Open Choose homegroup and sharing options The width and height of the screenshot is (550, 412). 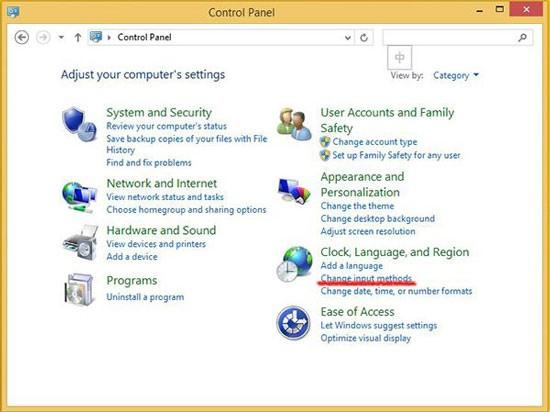(x=186, y=210)
